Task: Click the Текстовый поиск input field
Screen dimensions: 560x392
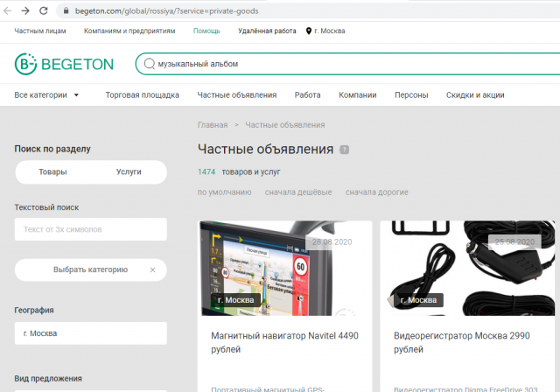Action: coord(90,230)
